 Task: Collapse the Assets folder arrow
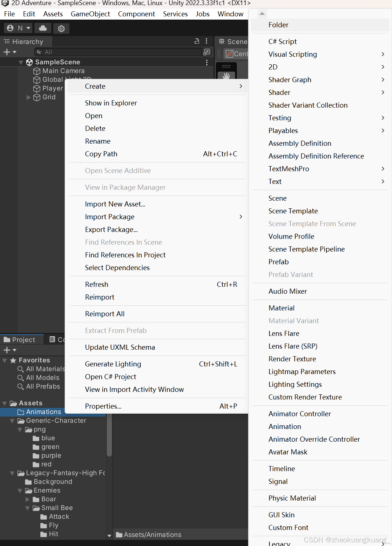(x=5, y=404)
